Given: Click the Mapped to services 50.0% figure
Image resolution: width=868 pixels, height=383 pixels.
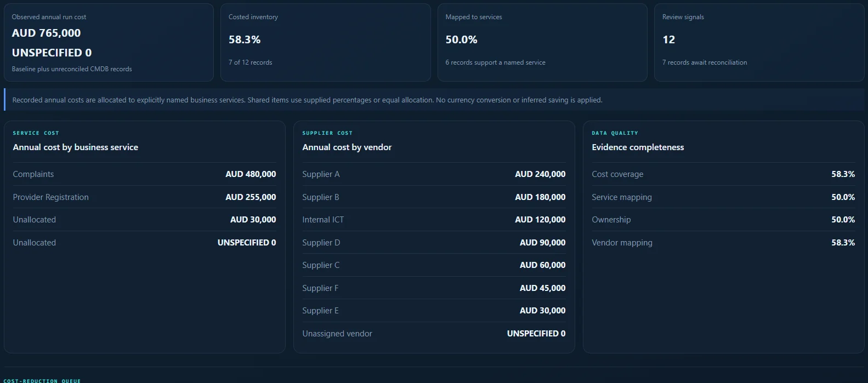Looking at the screenshot, I should [461, 39].
